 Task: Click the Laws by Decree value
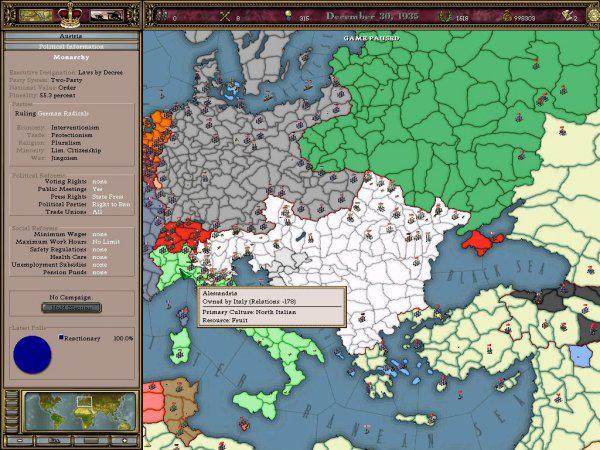[100, 72]
